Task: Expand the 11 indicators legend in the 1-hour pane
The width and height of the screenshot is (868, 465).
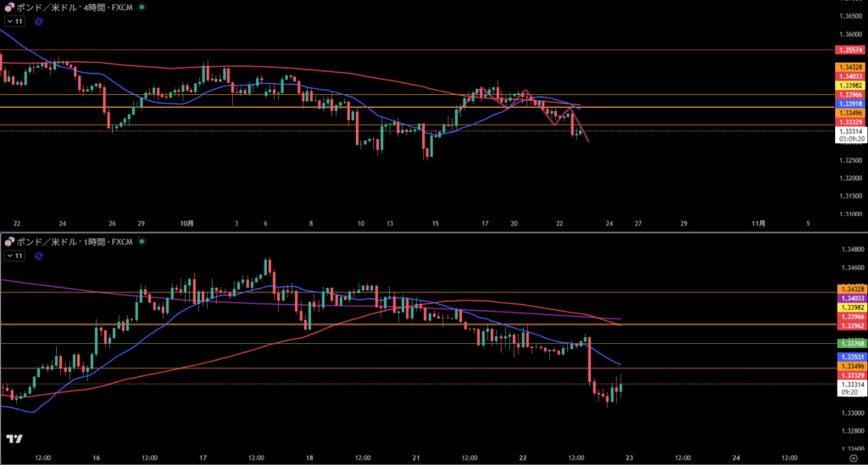Action: click(x=14, y=256)
